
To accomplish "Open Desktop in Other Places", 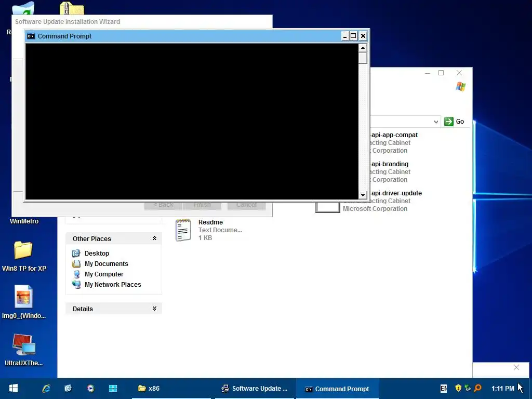I will [97, 254].
